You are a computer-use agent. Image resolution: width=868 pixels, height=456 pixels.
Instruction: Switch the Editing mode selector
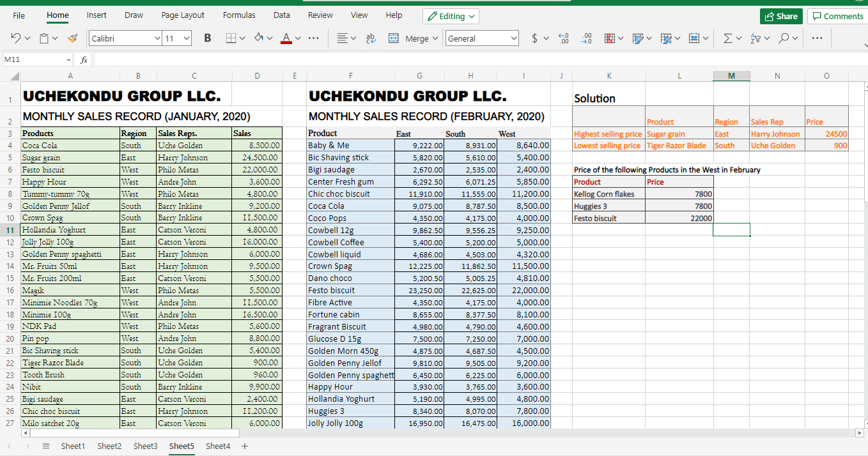click(451, 15)
